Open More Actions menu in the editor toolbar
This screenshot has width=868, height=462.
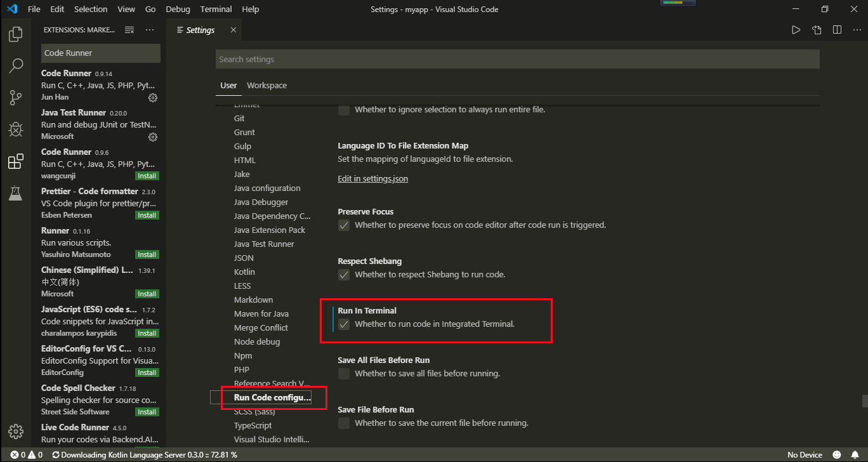pos(857,29)
